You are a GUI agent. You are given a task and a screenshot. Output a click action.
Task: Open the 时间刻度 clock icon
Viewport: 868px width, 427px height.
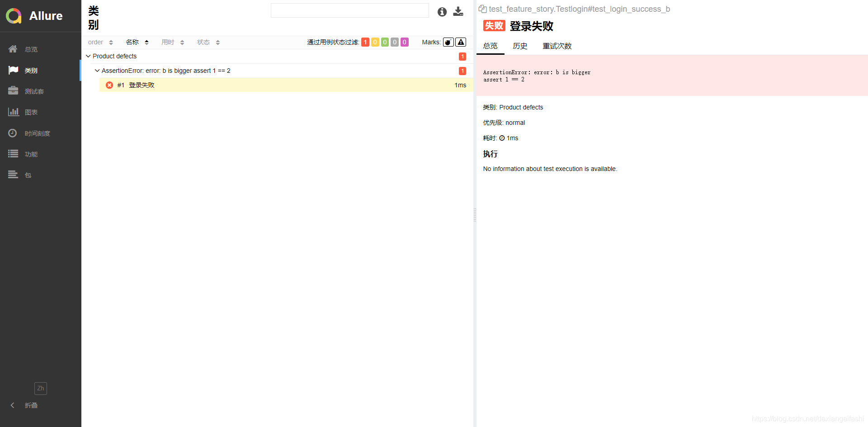13,133
